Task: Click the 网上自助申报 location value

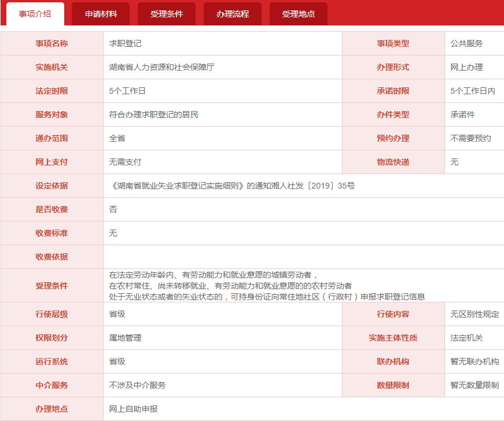Action: 133,409
